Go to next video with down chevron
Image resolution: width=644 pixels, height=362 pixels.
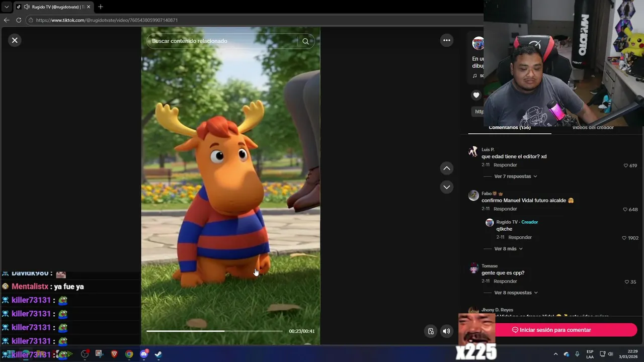pyautogui.click(x=447, y=187)
